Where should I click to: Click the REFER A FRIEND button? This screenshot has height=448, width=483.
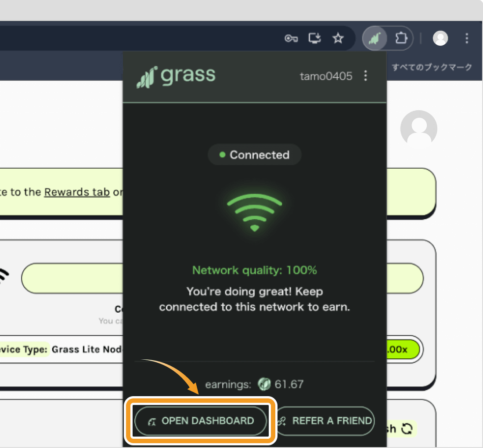point(325,421)
